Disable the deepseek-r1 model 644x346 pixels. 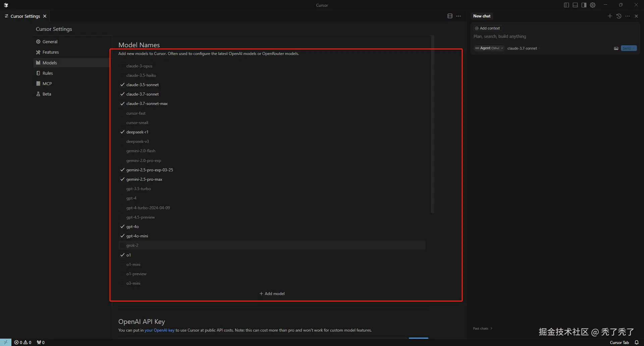coord(122,132)
